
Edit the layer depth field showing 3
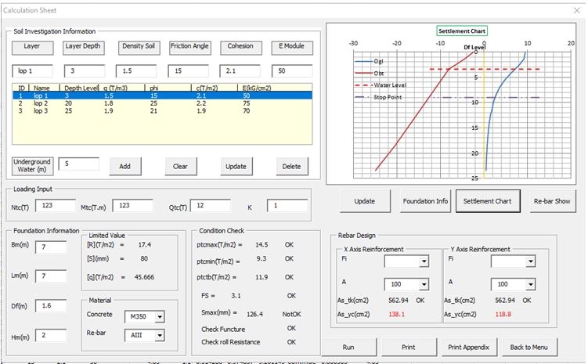coord(85,71)
